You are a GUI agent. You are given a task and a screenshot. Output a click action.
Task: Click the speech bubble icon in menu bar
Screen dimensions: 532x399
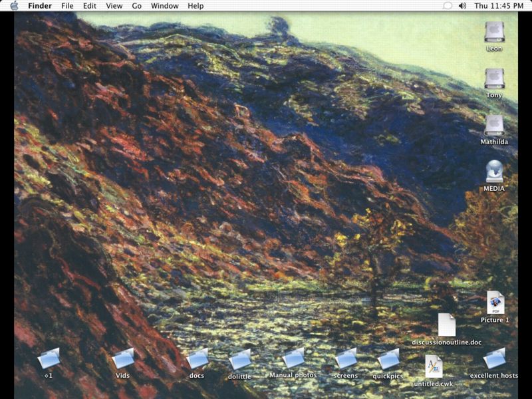pyautogui.click(x=448, y=6)
